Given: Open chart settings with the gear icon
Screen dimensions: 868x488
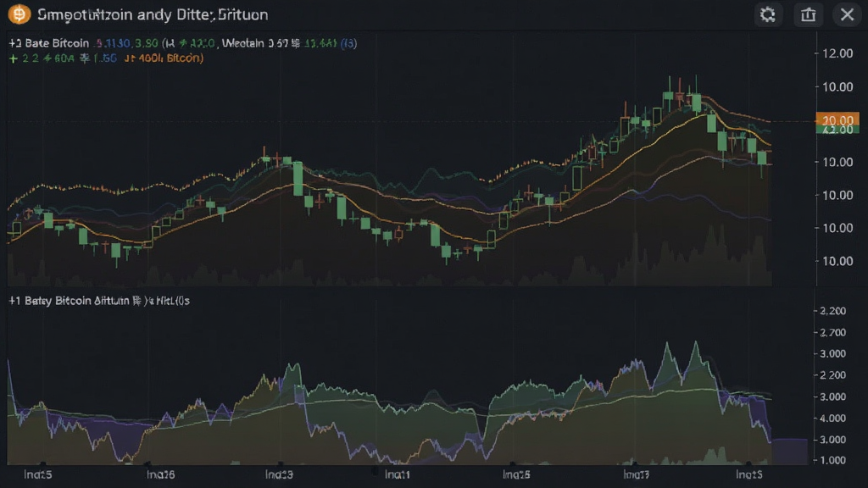Looking at the screenshot, I should point(767,14).
